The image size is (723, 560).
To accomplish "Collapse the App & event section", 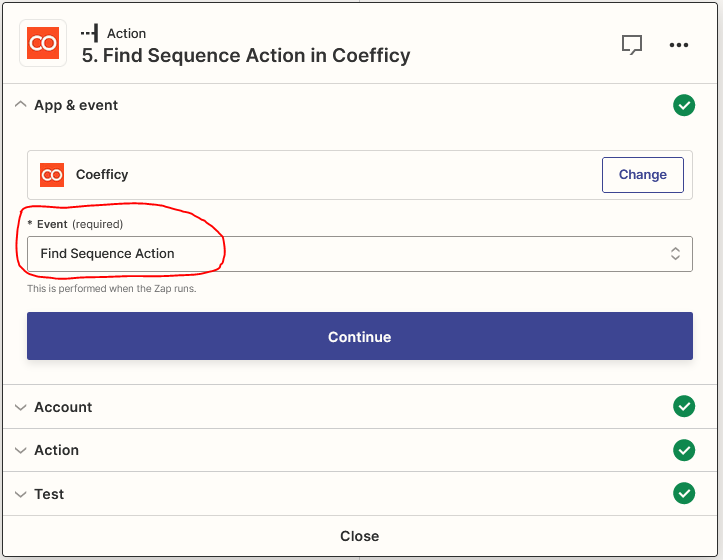I will point(21,105).
